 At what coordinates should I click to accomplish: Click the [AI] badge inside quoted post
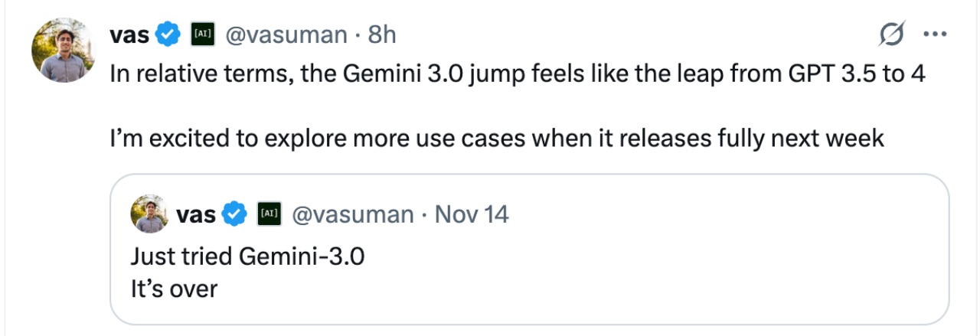tap(269, 214)
